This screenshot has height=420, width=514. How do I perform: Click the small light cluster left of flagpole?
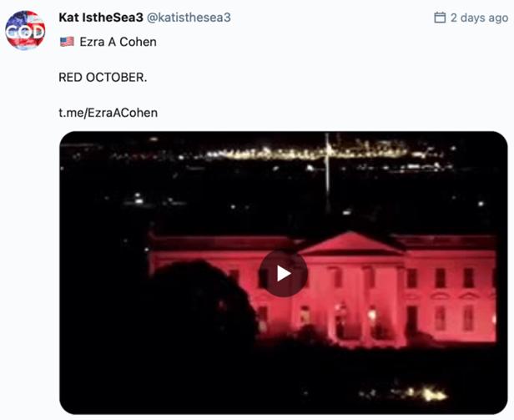coord(139,198)
